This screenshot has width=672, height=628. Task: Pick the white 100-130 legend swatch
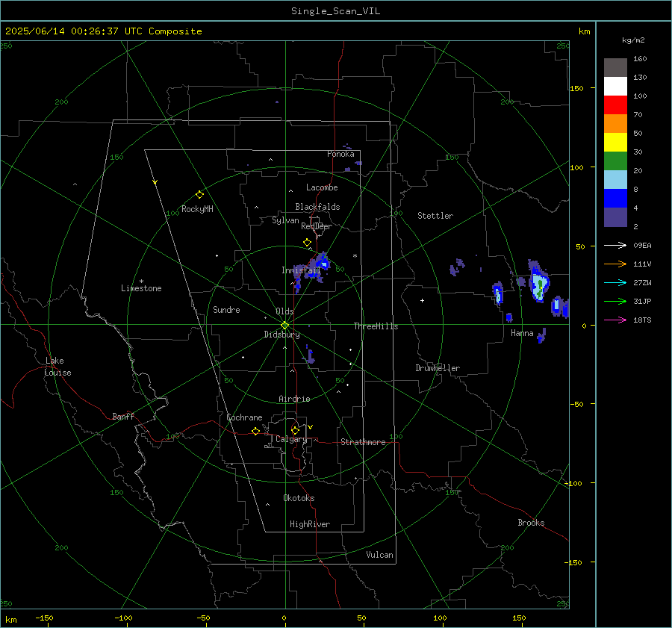click(x=615, y=87)
